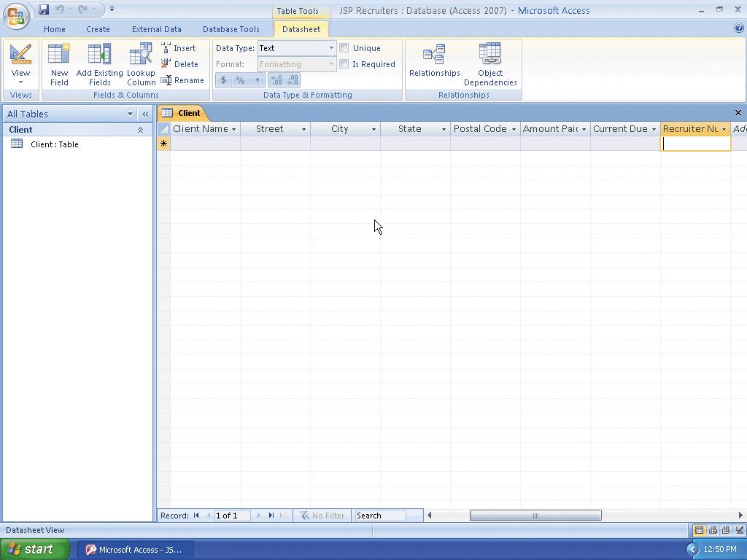
Task: Open the Relationships window icon
Action: click(435, 61)
